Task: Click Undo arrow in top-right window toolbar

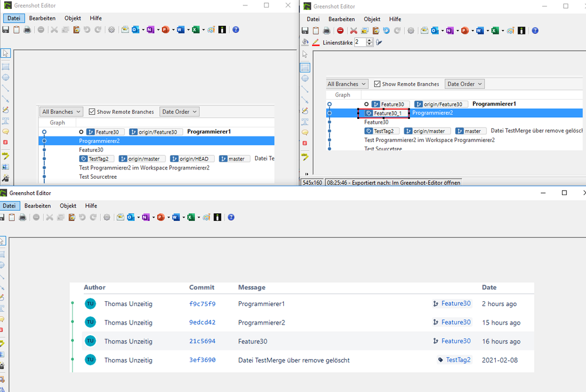Action: (x=387, y=30)
